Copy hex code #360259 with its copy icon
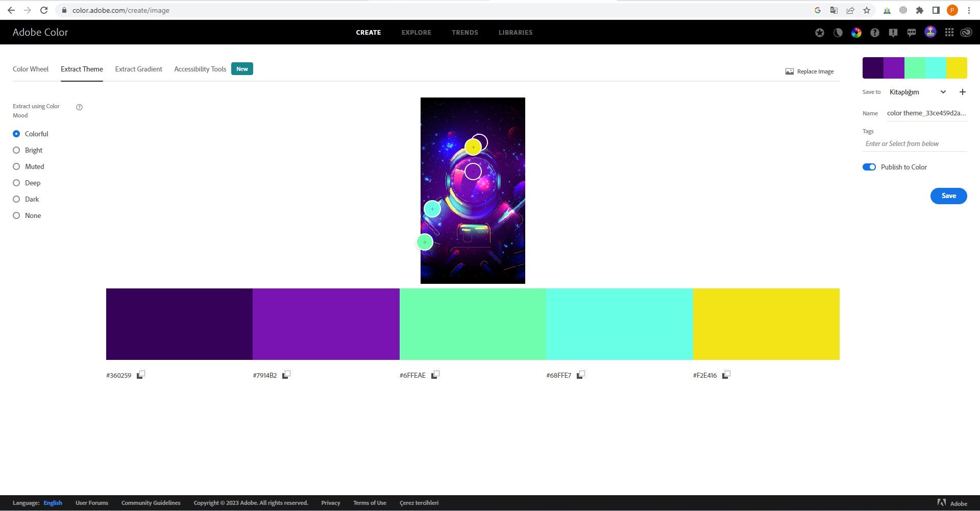980x511 pixels. [x=141, y=375]
